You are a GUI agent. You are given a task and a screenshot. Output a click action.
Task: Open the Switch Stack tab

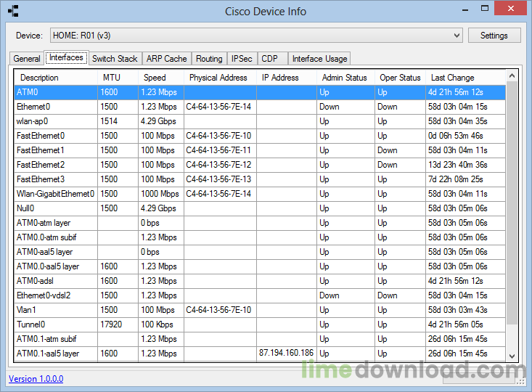[115, 59]
